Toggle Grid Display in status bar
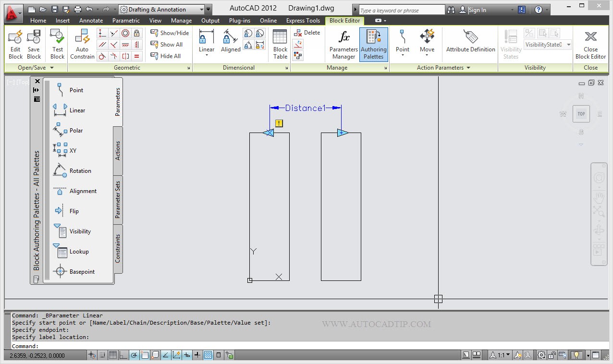This screenshot has width=613, height=364. [113, 355]
